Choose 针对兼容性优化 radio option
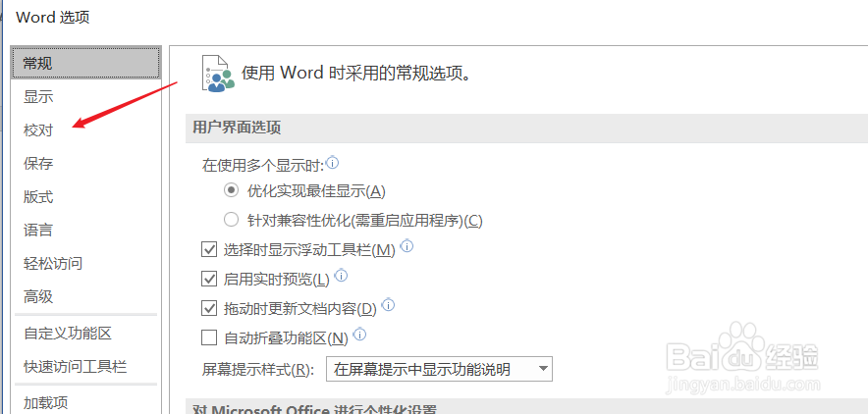Viewport: 868px width, 414px height. [x=231, y=220]
